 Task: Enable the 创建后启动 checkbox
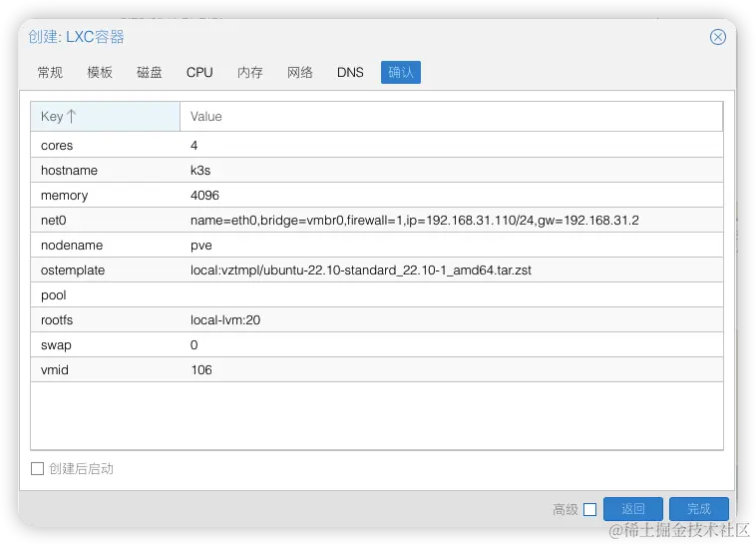(x=37, y=469)
